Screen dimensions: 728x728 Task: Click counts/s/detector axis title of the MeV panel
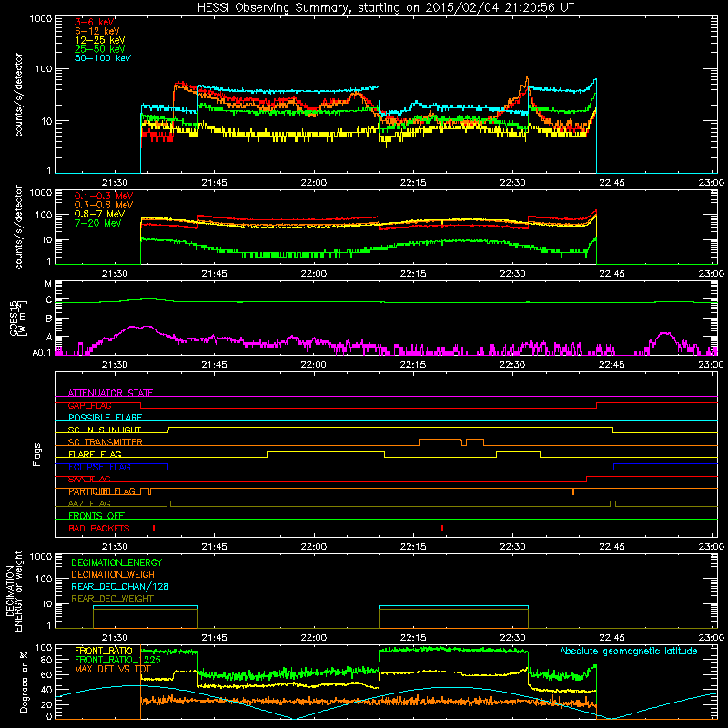[x=19, y=227]
